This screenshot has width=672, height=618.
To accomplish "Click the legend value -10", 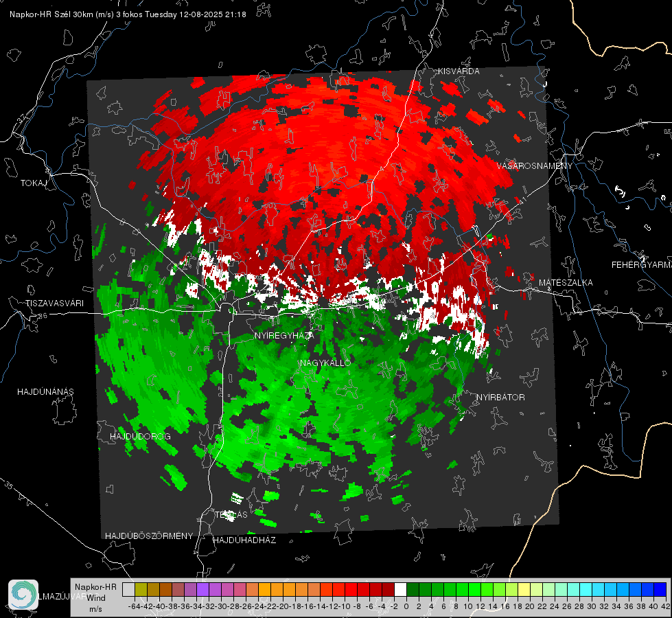I will pos(344,606).
